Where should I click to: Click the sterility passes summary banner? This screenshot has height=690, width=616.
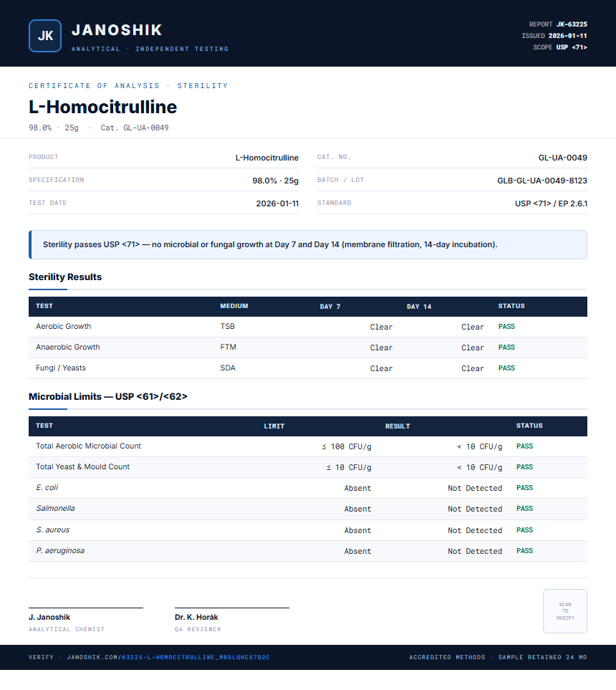[308, 244]
